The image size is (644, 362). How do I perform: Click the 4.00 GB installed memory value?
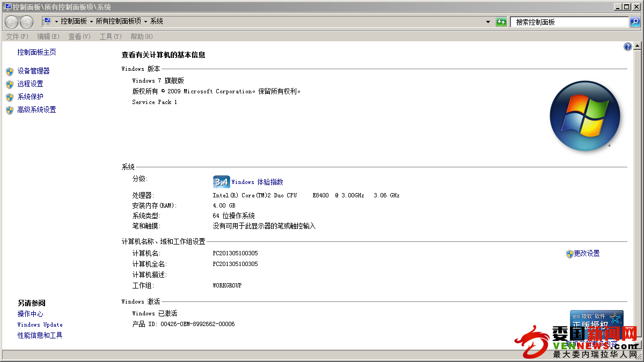[224, 205]
